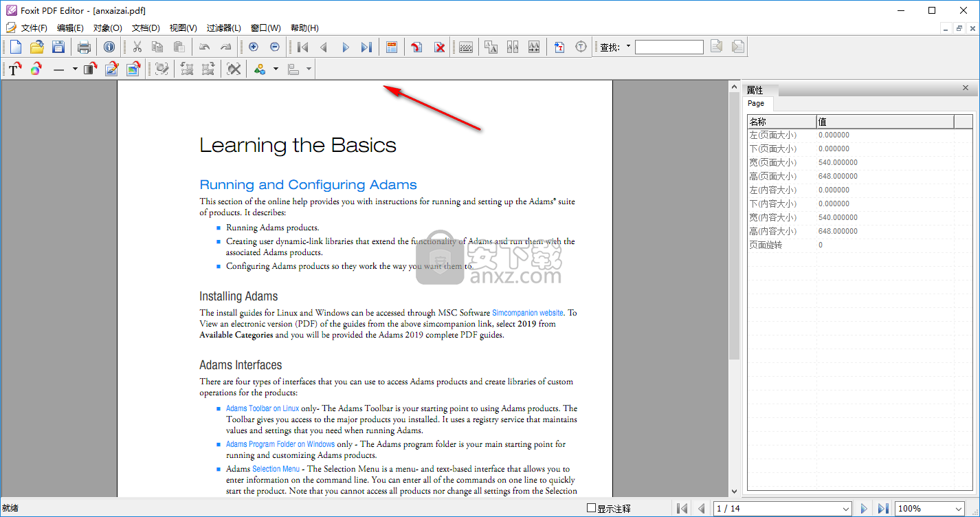This screenshot has width=980, height=517.
Task: Cut selection with the scissors icon
Action: click(x=137, y=47)
